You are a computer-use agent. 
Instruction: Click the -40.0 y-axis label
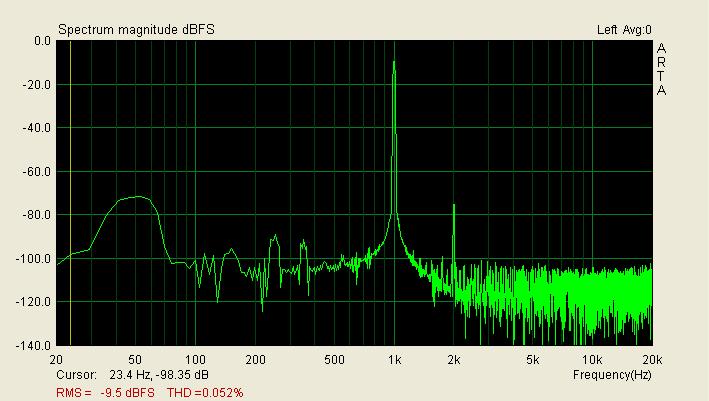click(x=37, y=128)
